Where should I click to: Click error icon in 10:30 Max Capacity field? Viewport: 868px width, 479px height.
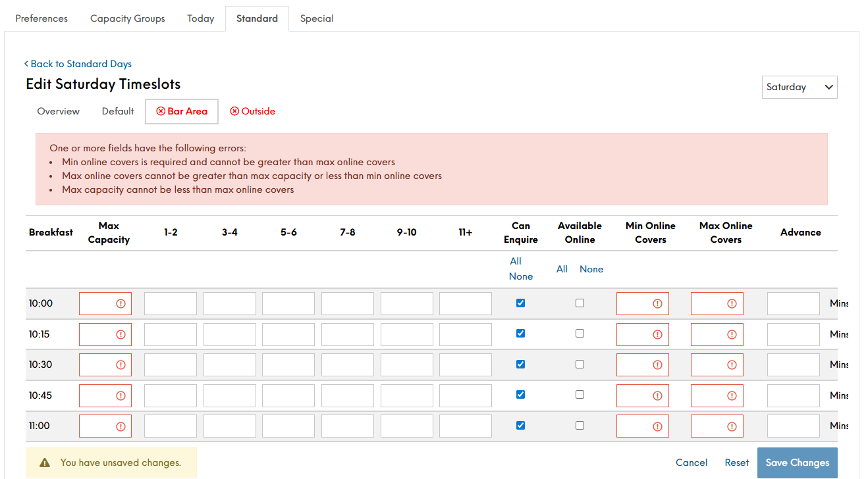tap(121, 365)
